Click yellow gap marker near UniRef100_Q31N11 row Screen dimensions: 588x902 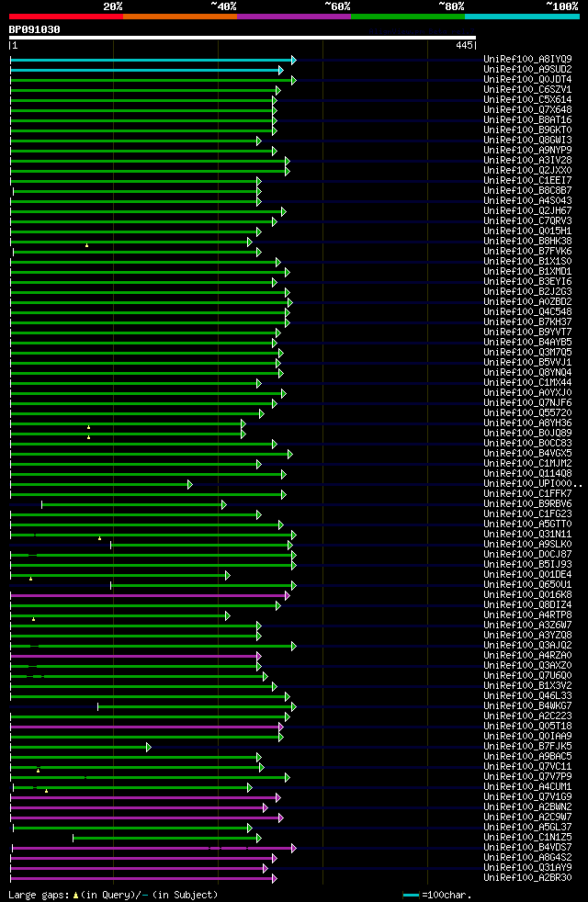tap(99, 538)
